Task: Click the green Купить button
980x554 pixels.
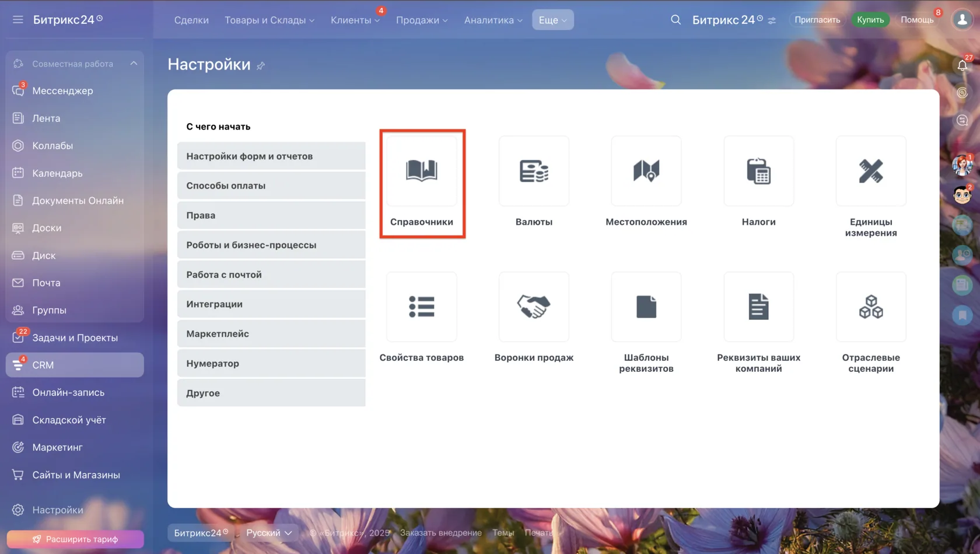Action: point(870,20)
